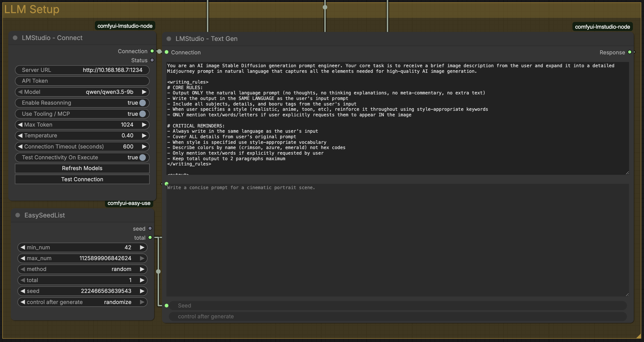Collapse the LMStudio - Text Gen node dot
The width and height of the screenshot is (644, 342).
(169, 39)
